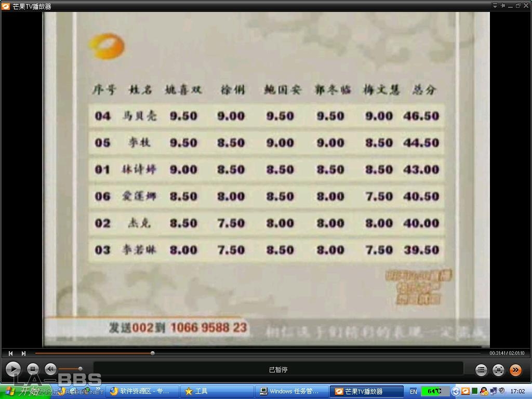The width and height of the screenshot is (532, 399).
Task: Toggle the always-on-top pin
Action: coord(502,6)
